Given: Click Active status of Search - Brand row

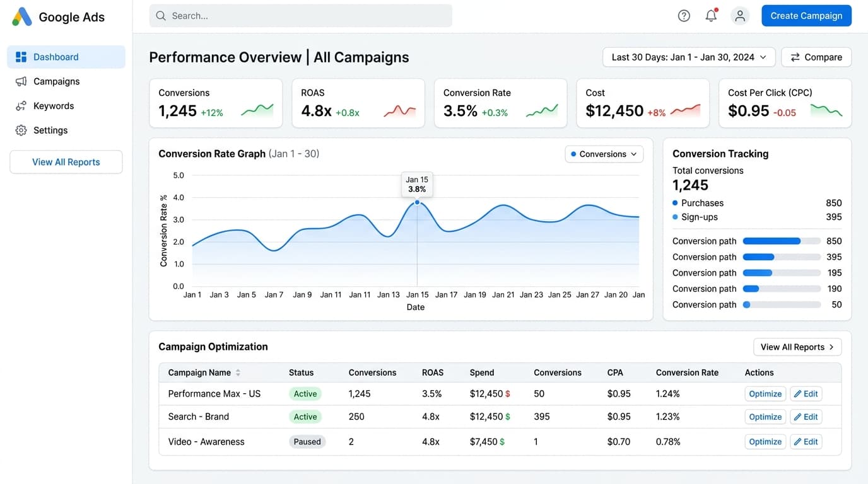Looking at the screenshot, I should (305, 417).
